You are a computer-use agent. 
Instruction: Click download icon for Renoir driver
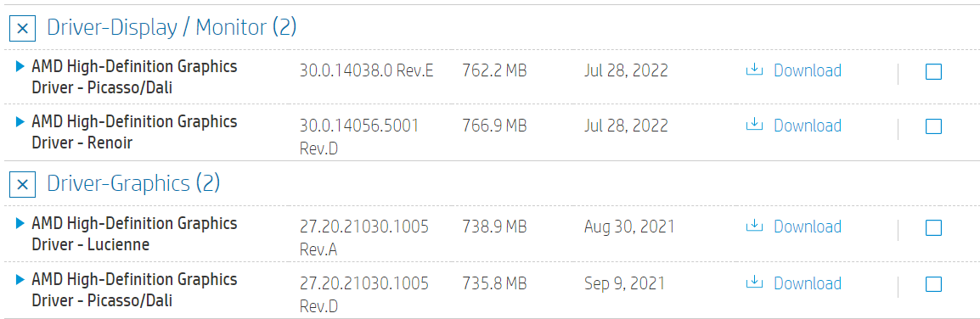tap(755, 125)
